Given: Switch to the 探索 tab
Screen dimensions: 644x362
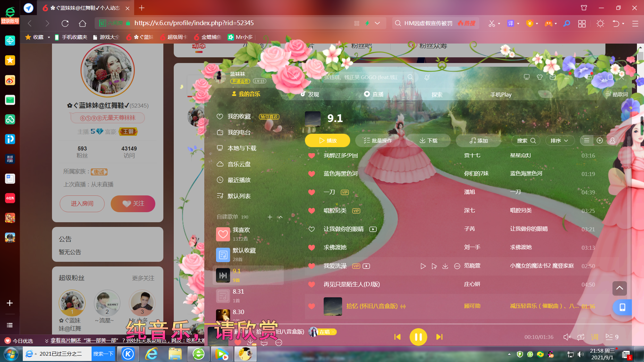Looking at the screenshot, I should tap(437, 95).
